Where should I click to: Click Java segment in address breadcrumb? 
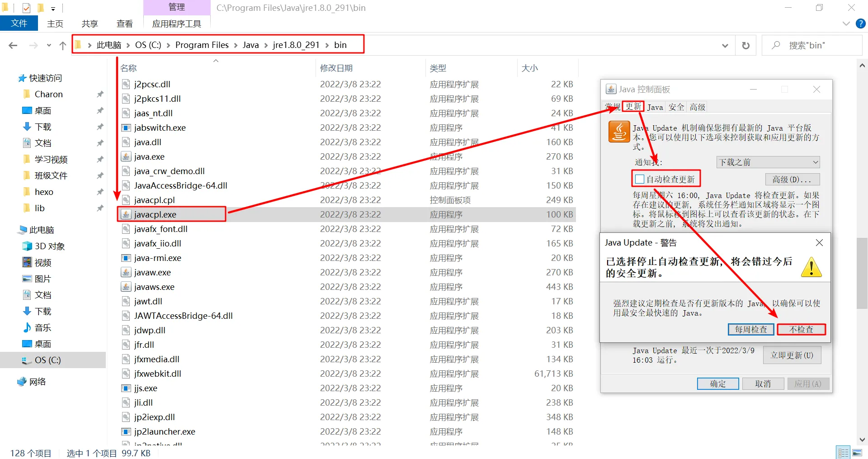tap(250, 45)
